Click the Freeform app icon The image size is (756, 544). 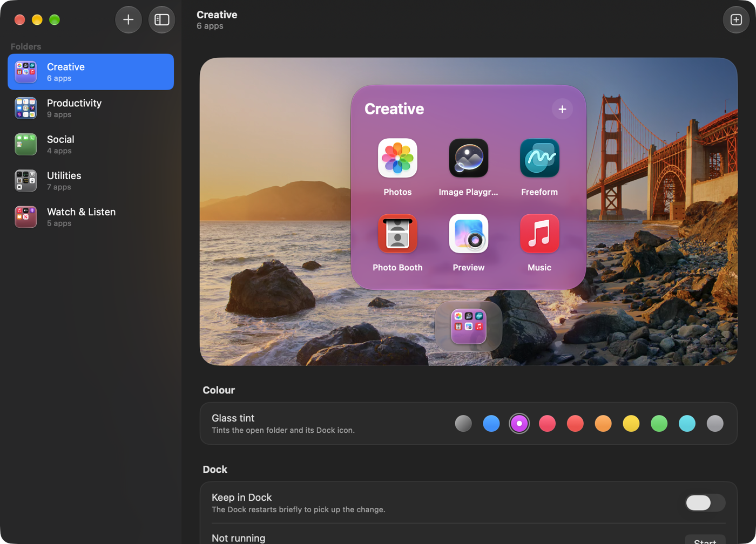point(539,158)
